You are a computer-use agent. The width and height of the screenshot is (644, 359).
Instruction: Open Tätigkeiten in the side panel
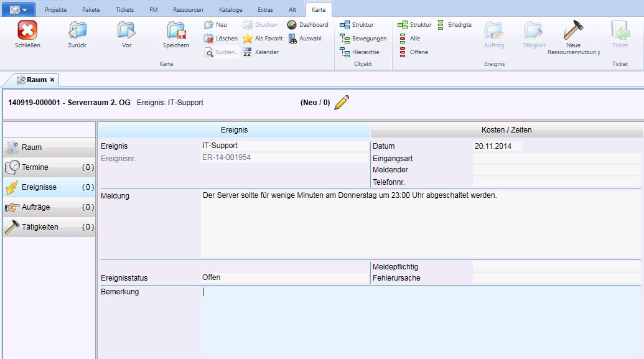tap(49, 226)
